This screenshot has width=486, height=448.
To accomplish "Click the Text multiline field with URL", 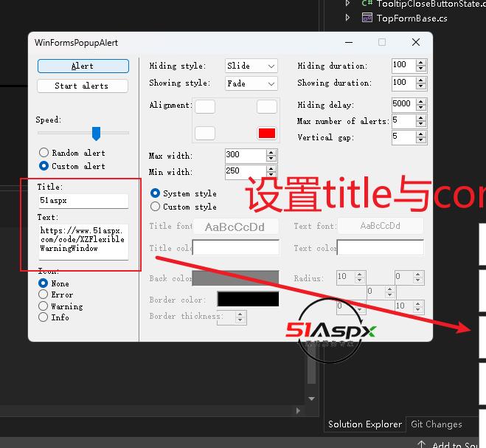I will tap(83, 241).
